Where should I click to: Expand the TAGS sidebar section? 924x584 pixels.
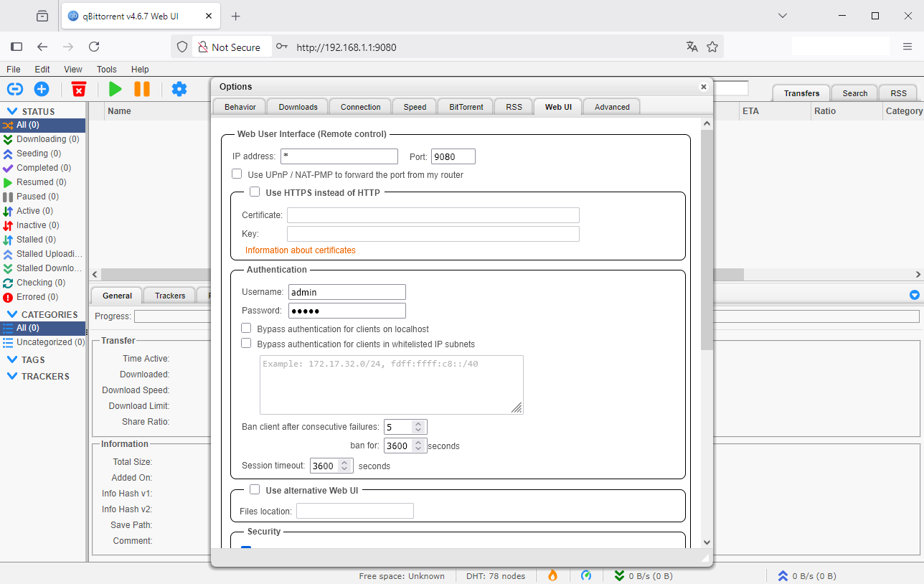coord(12,359)
